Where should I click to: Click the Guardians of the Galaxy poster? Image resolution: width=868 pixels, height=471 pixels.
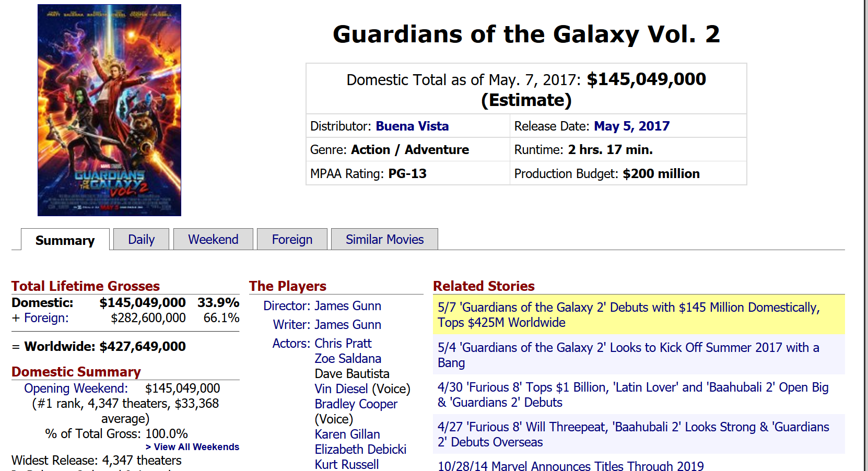point(109,110)
